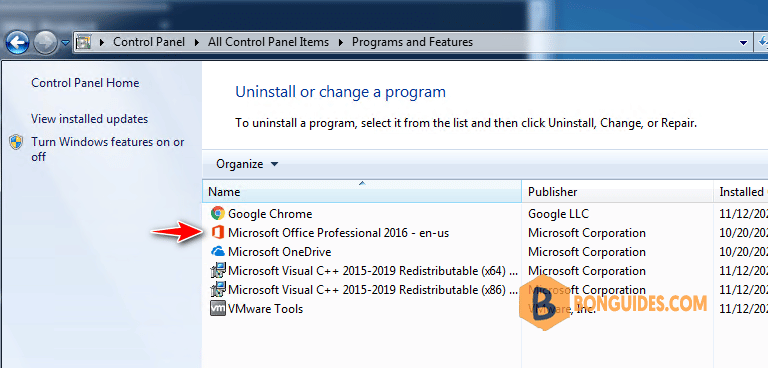768x368 pixels.
Task: Open the recent pages dropdown arrow
Action: pyautogui.click(x=65, y=43)
